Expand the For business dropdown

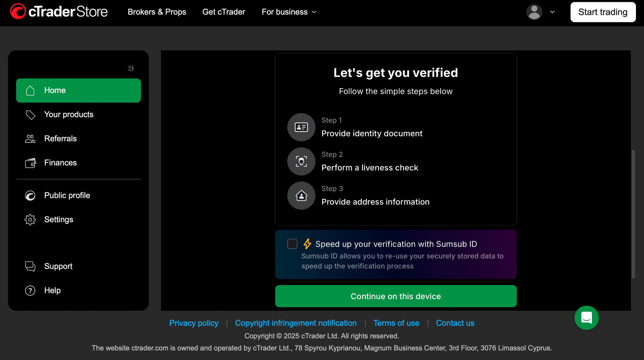289,12
